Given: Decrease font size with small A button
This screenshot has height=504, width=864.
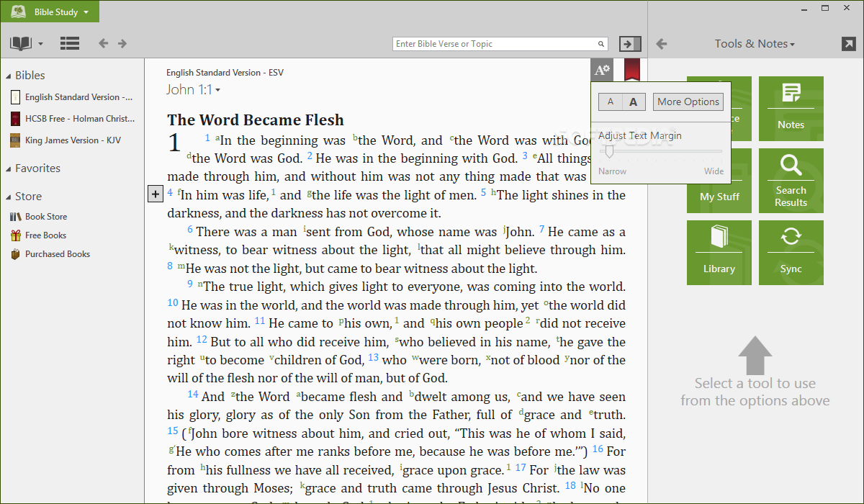Looking at the screenshot, I should [611, 102].
